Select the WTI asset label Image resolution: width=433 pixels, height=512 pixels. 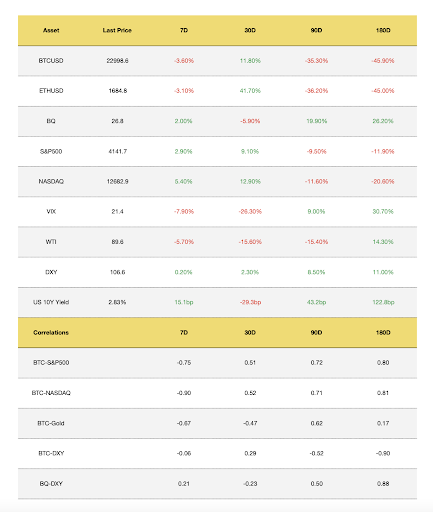coord(51,242)
